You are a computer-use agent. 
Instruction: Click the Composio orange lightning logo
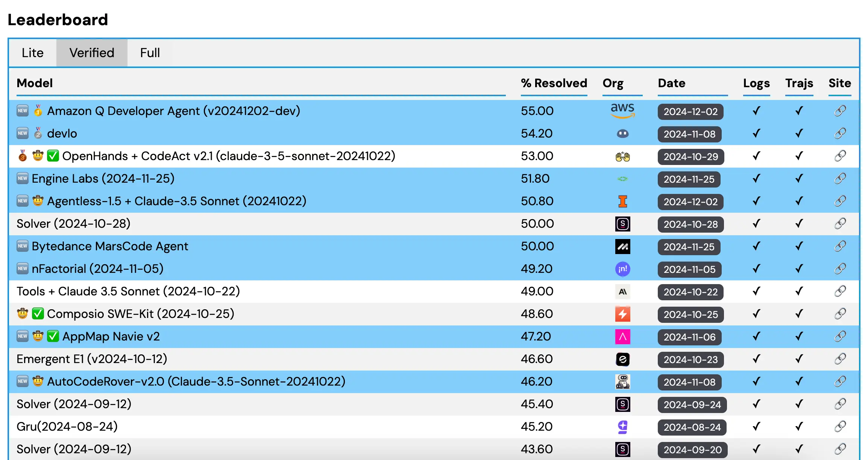[622, 314]
